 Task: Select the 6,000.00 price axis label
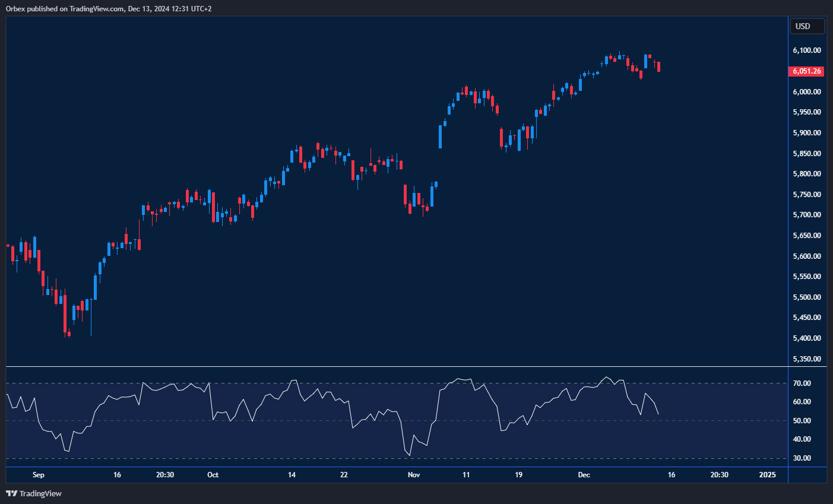(806, 92)
